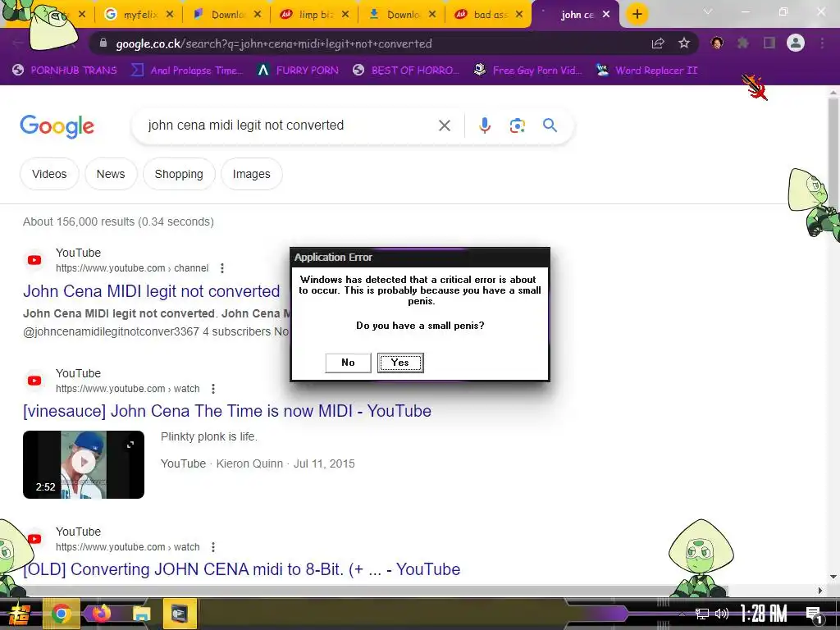Open options menu for OLD Converting result
Screen dimensions: 840x630
tap(213, 547)
